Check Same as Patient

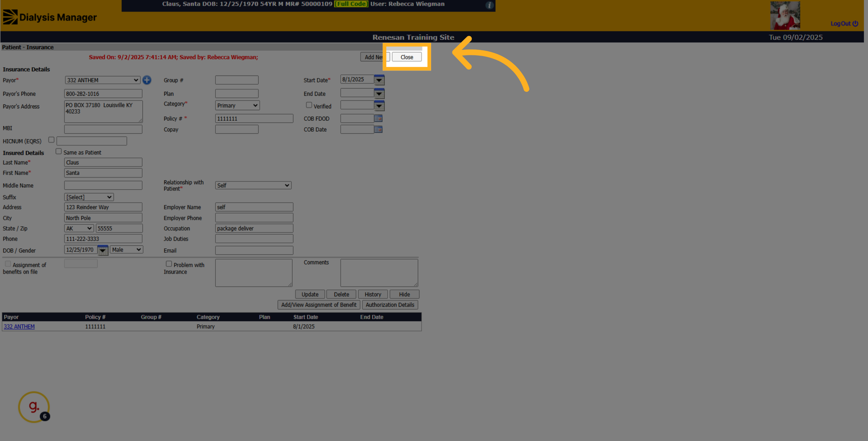pyautogui.click(x=59, y=151)
